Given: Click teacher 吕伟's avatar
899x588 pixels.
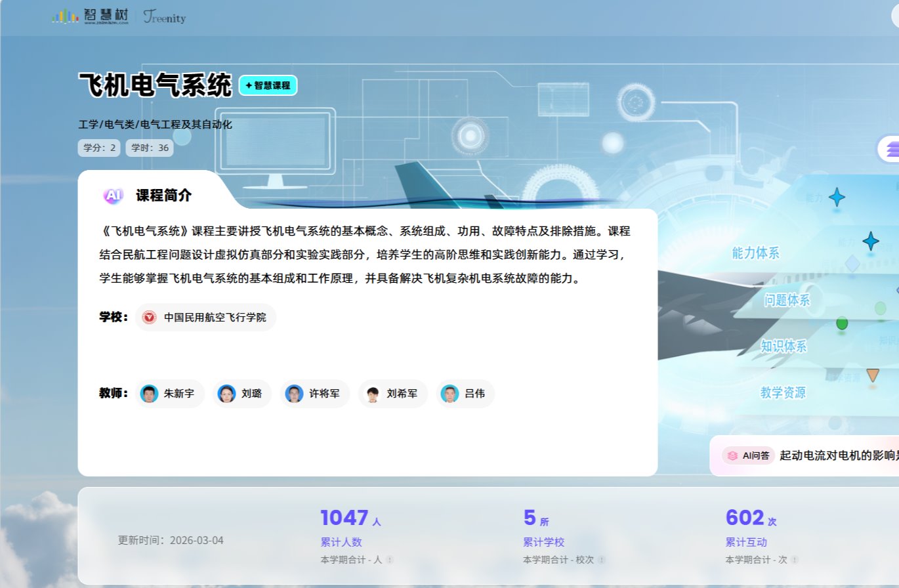Looking at the screenshot, I should point(449,394).
